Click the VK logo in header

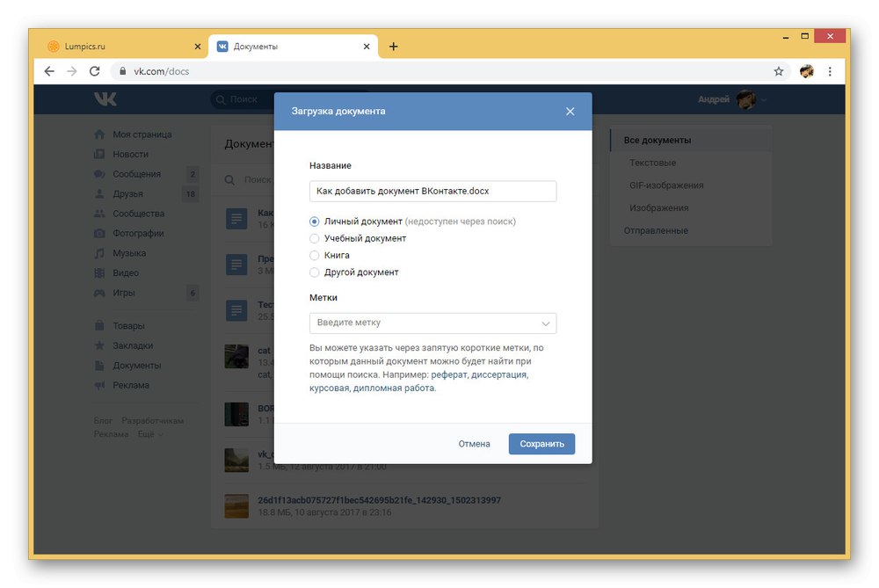105,99
